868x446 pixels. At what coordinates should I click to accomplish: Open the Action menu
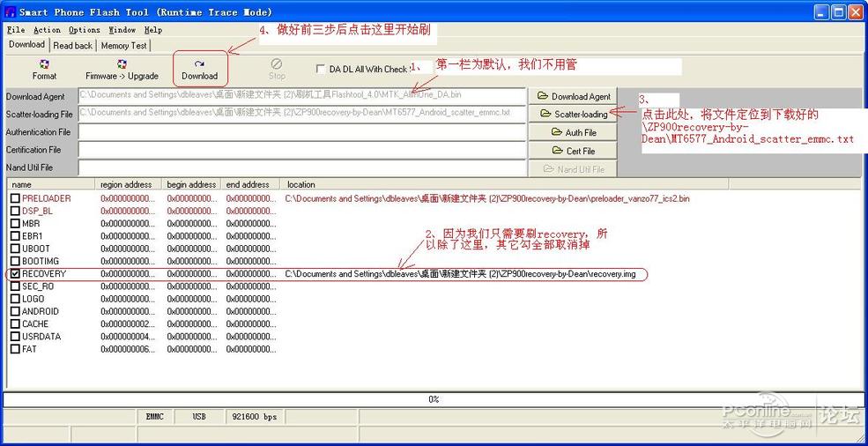tap(47, 30)
